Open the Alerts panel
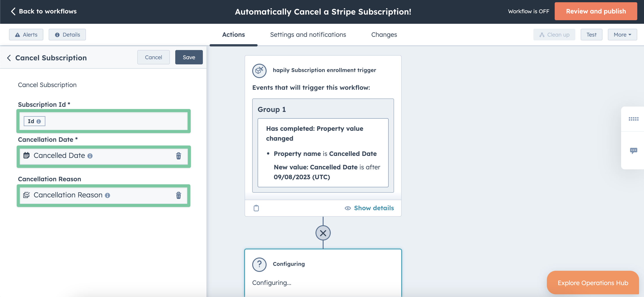The height and width of the screenshot is (297, 644). coord(26,35)
